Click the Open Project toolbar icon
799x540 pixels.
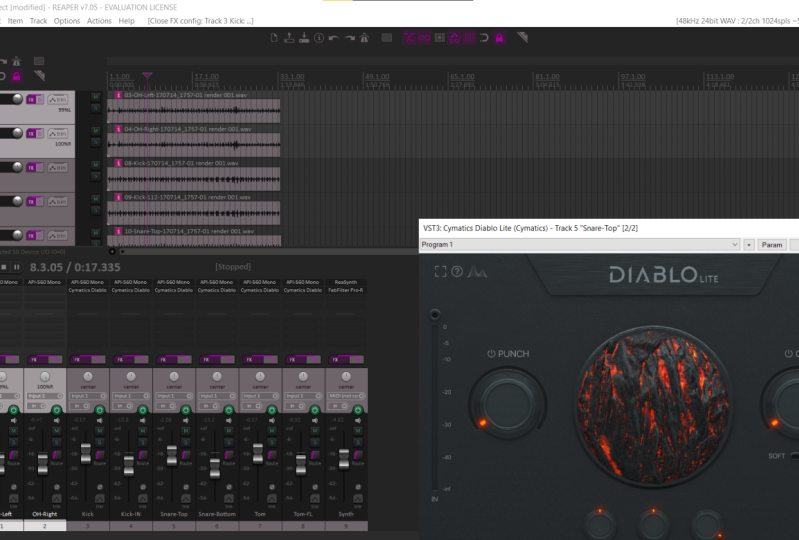(x=289, y=38)
